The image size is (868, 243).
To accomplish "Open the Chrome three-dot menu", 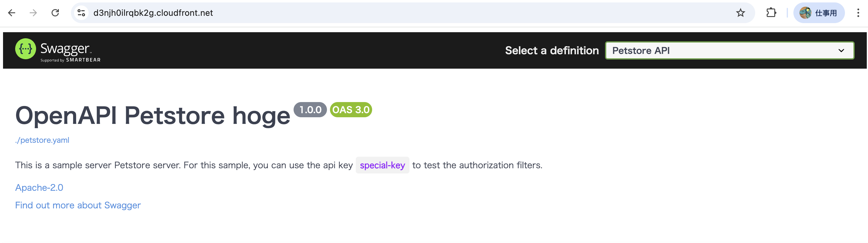I will (858, 13).
